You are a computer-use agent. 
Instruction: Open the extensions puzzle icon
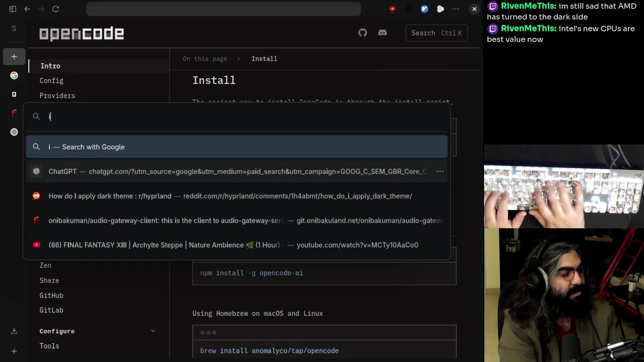440,9
